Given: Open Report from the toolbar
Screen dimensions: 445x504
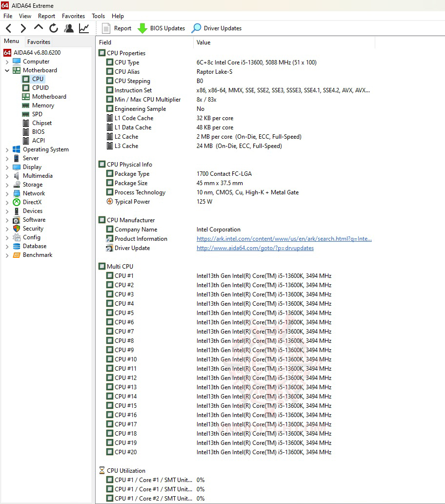Looking at the screenshot, I should click(x=117, y=28).
